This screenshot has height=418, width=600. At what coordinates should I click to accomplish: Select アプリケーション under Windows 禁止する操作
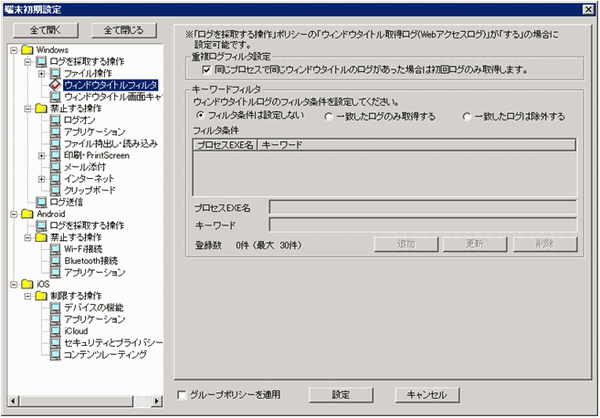[95, 132]
